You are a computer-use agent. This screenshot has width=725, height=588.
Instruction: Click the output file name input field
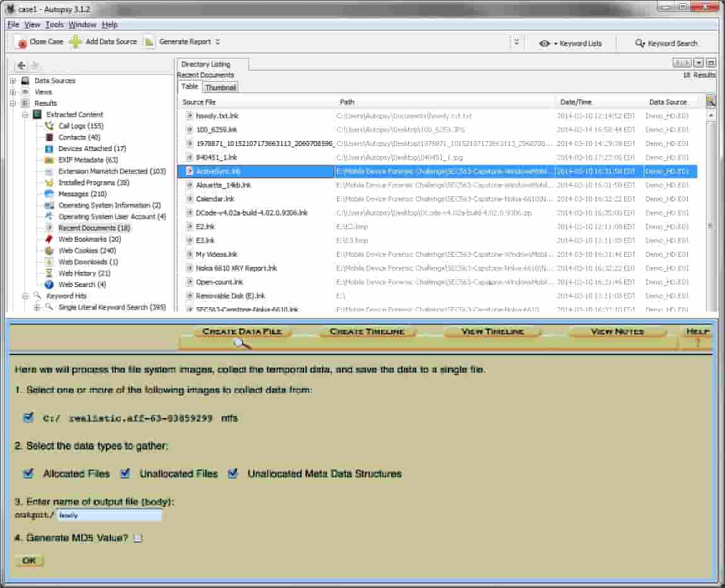pyautogui.click(x=109, y=515)
